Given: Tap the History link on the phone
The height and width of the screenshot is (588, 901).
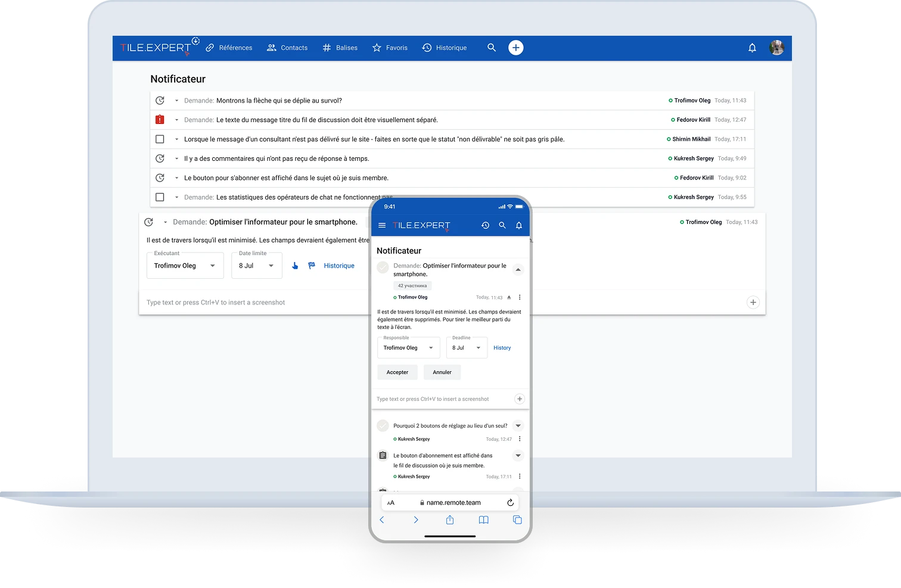Looking at the screenshot, I should tap(502, 348).
